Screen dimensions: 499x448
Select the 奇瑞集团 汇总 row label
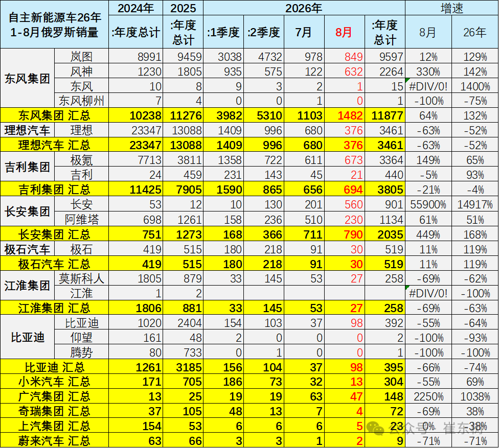pyautogui.click(x=54, y=411)
